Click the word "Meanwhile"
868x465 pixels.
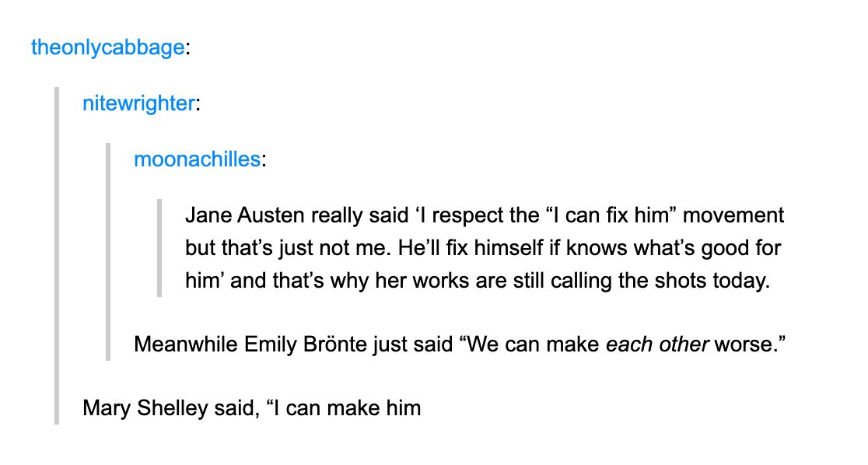point(186,343)
